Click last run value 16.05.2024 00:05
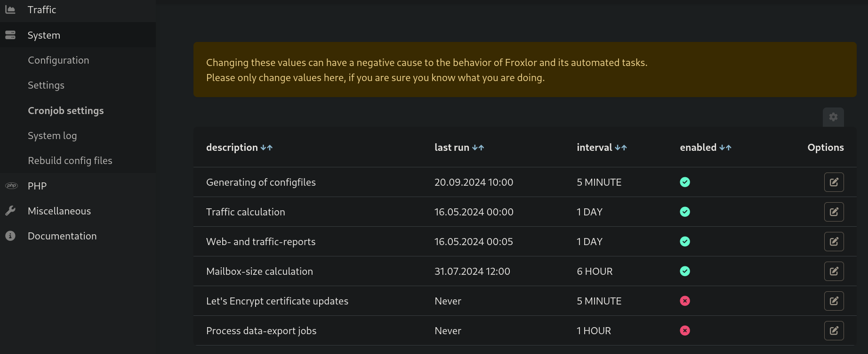The image size is (868, 354). 474,241
